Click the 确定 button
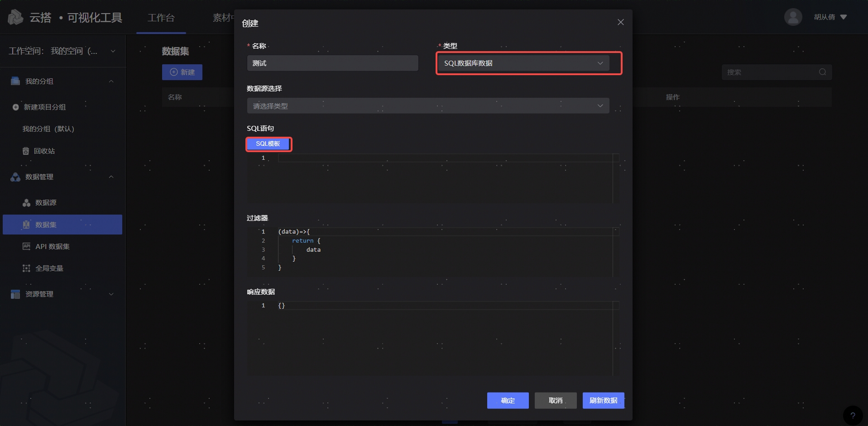The height and width of the screenshot is (426, 868). (x=508, y=401)
